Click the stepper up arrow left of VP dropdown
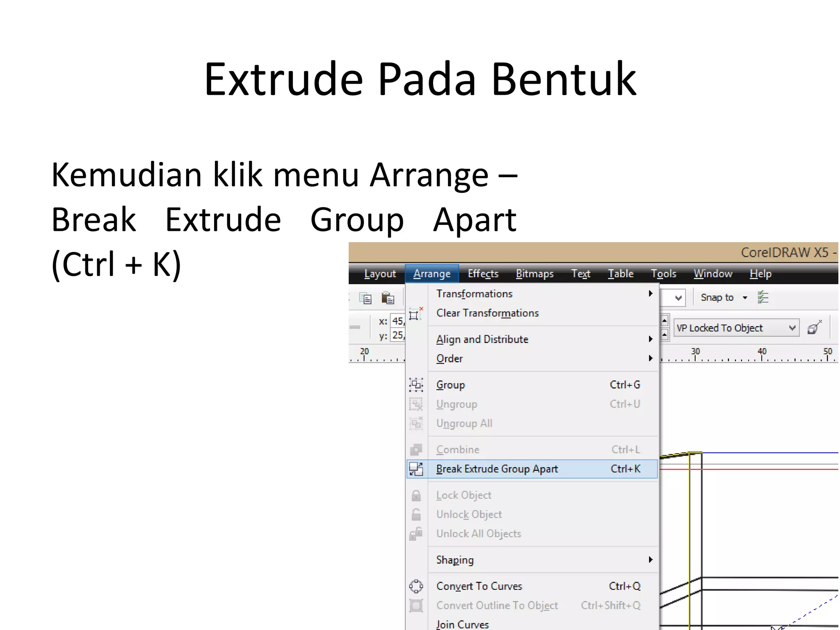 pyautogui.click(x=664, y=320)
